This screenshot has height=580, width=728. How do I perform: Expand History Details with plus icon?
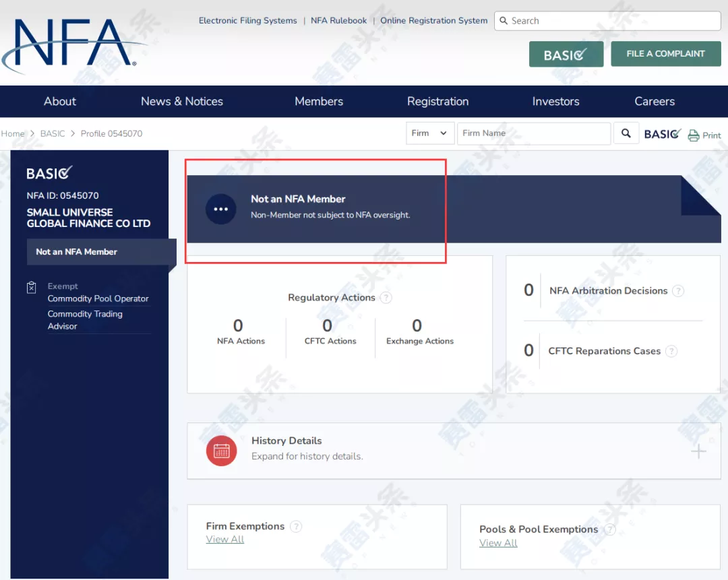(698, 451)
